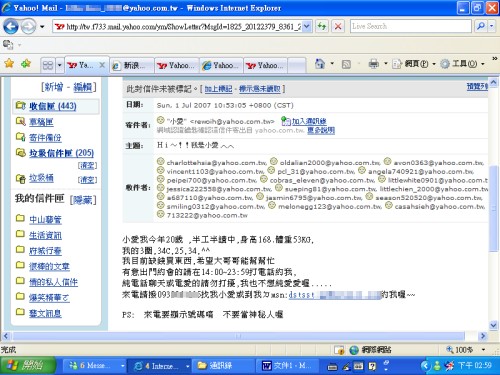This screenshot has height=375, width=500.
Task: Open the search provider options dropdown
Action: [491, 26]
